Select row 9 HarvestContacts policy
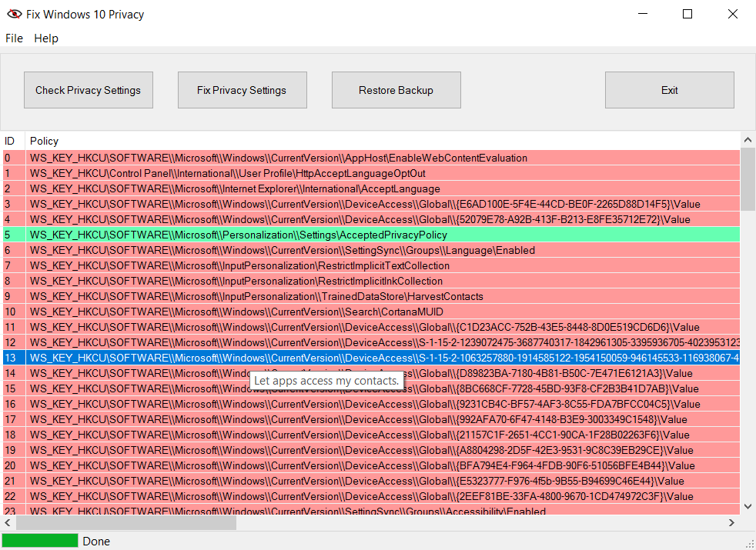This screenshot has width=756, height=550. click(371, 297)
